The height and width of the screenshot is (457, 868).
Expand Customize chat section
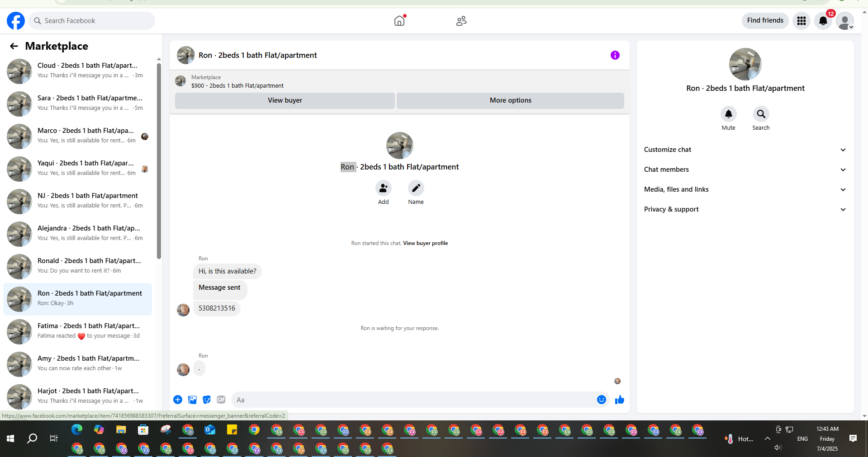(x=745, y=150)
